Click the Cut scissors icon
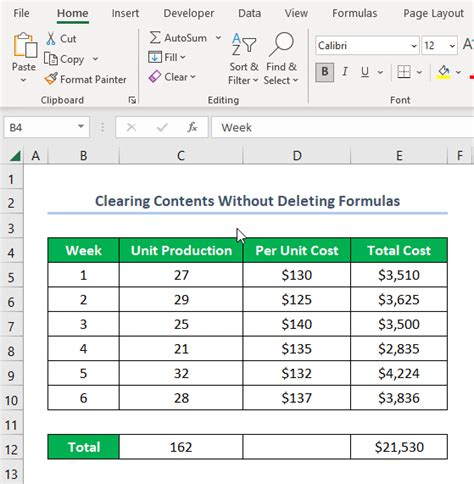Viewport: 474px width, 484px height. coord(51,39)
